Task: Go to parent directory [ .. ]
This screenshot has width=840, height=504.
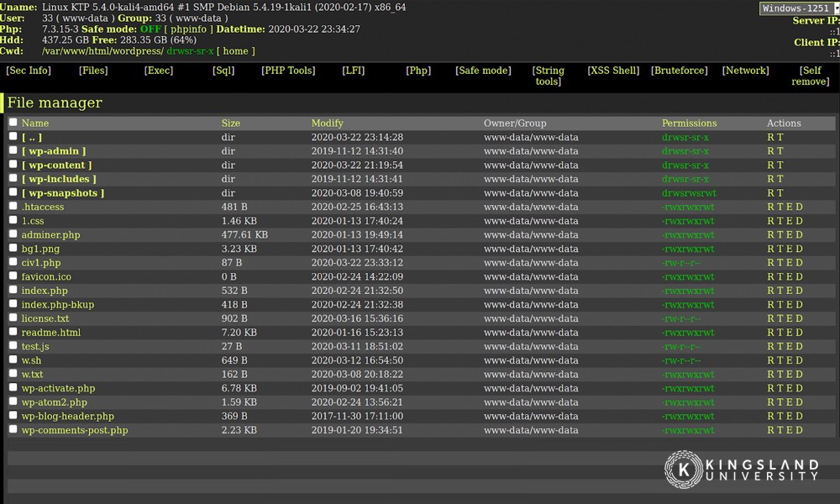Action: (x=32, y=137)
